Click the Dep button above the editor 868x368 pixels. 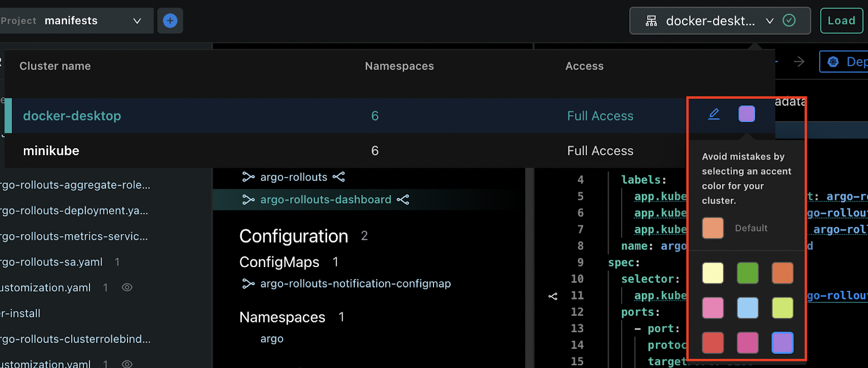coord(844,62)
